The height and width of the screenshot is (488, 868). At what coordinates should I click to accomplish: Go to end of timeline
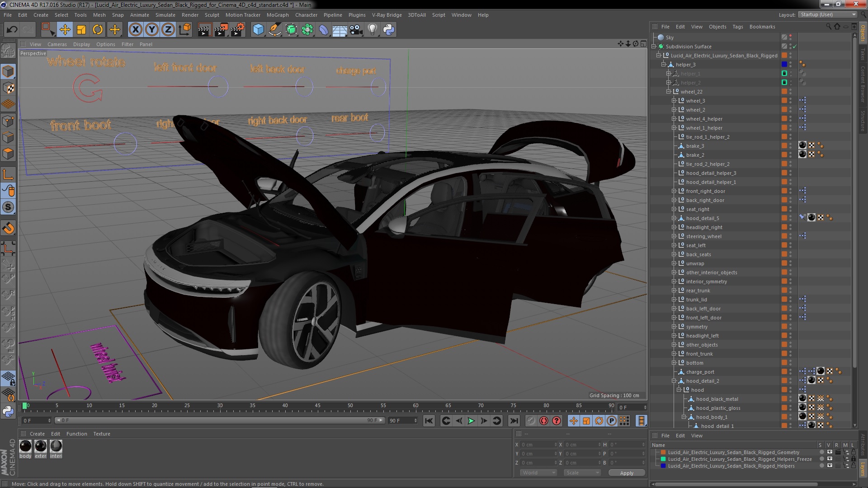click(x=514, y=421)
